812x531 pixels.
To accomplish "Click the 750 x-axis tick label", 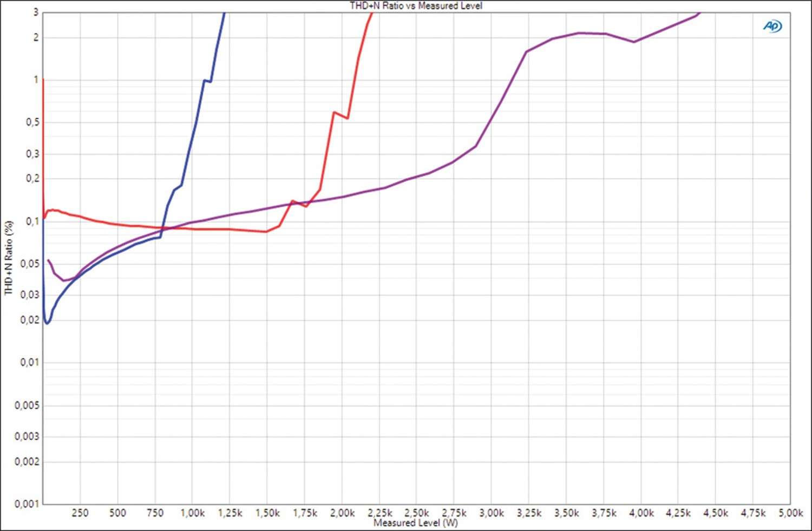I will (155, 513).
